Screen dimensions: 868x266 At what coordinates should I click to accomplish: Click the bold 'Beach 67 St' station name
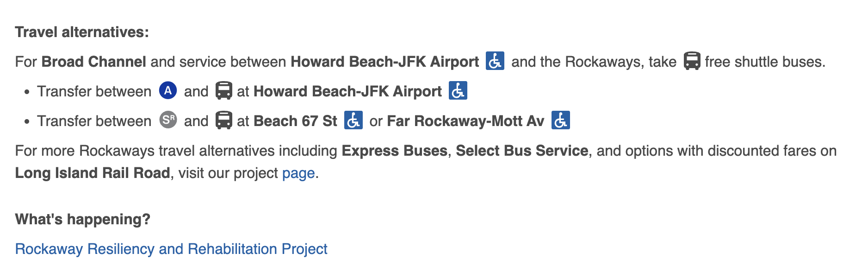point(295,121)
